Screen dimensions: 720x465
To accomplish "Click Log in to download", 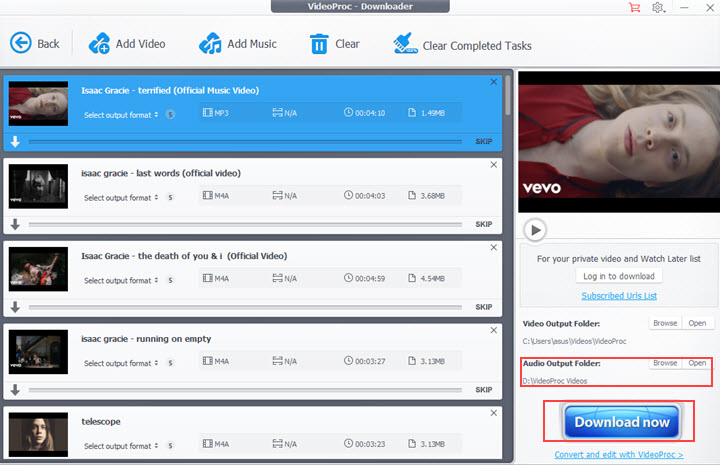I will 619,276.
